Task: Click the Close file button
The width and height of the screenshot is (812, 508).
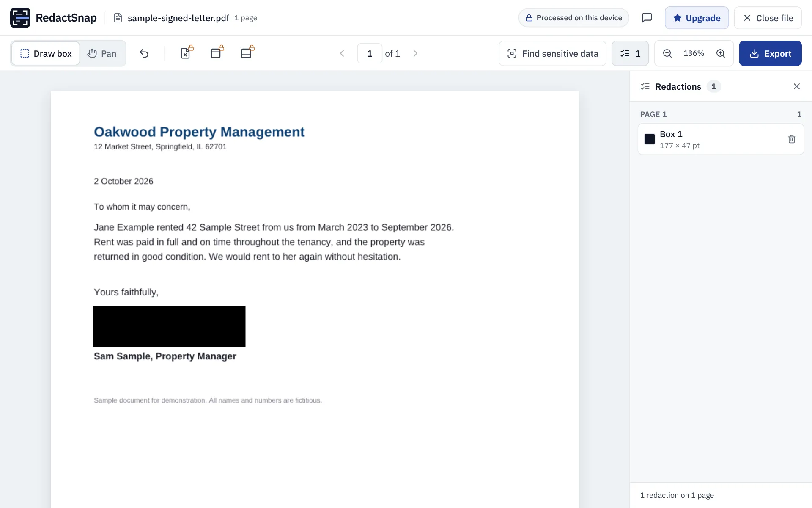Action: tap(768, 18)
